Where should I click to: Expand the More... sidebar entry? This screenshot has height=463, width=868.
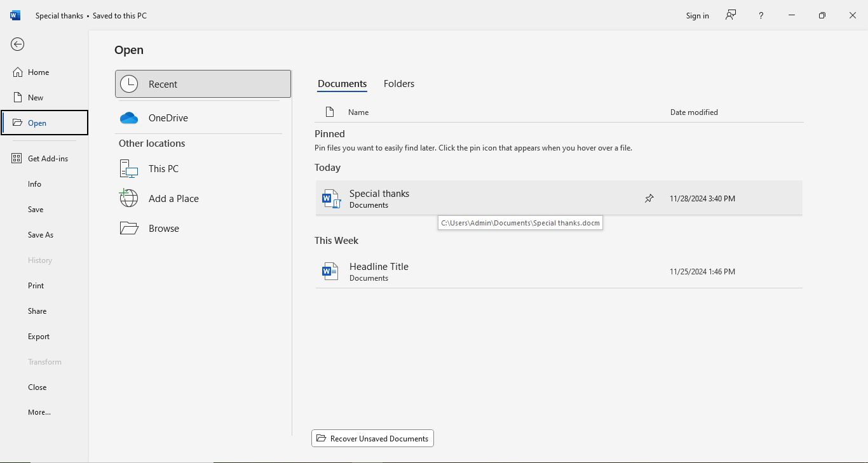(x=39, y=412)
